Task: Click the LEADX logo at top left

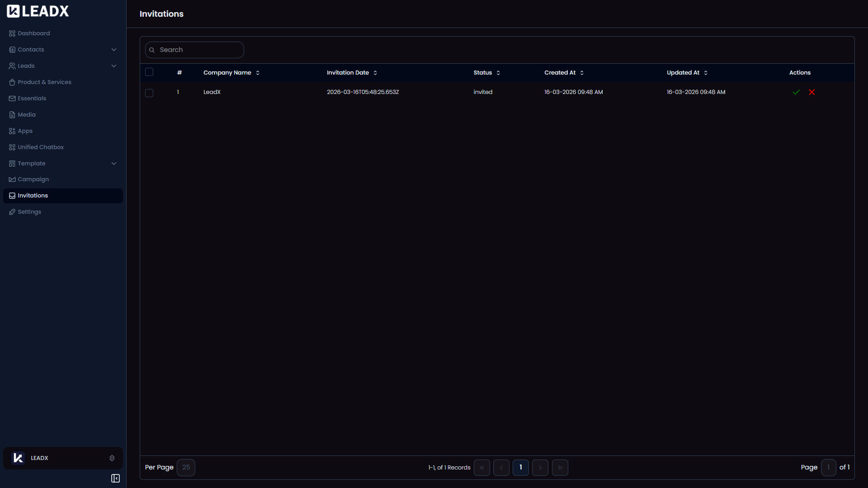Action: (x=38, y=11)
